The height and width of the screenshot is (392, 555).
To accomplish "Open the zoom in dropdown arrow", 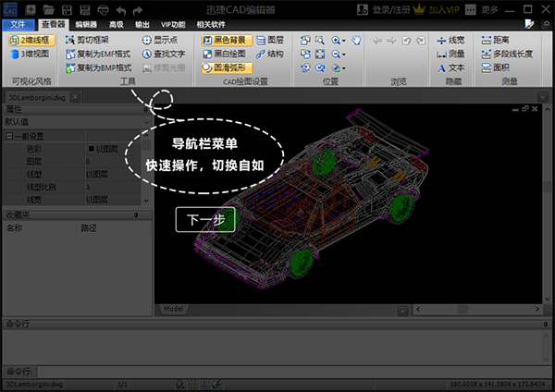I will click(344, 41).
